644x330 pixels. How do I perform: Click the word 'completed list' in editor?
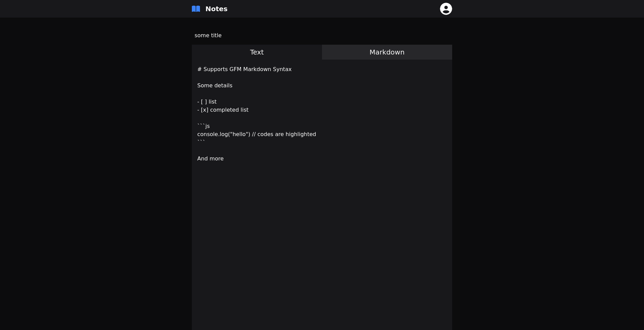229,110
